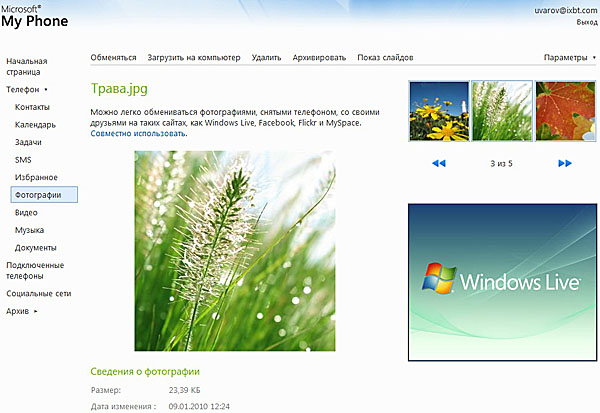Click the '3 из 5' counter

(x=501, y=164)
